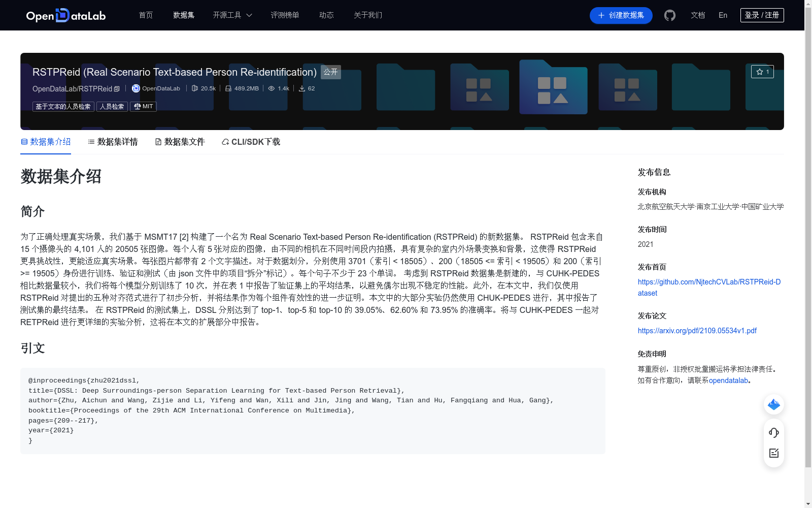The image size is (812, 508).
Task: Open the 关于我们 navigation item
Action: pos(368,15)
